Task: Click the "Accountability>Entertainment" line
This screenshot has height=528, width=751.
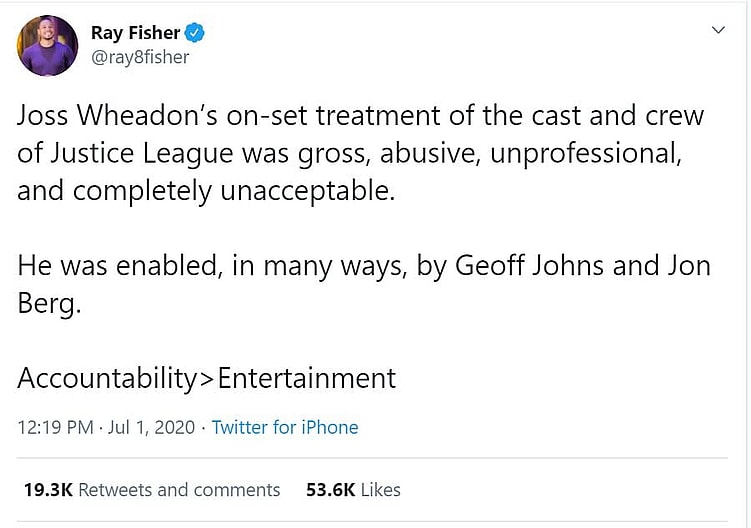Action: (207, 379)
